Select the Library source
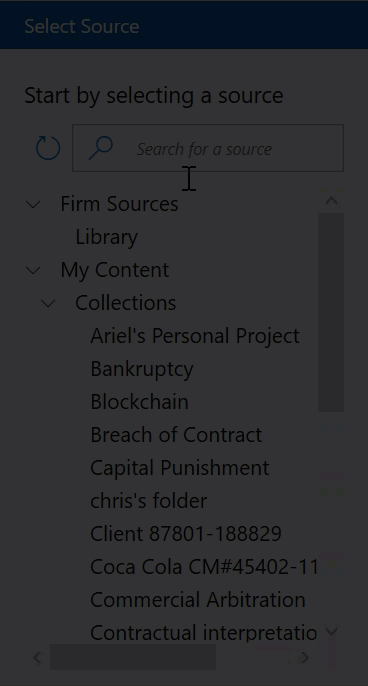 106,237
